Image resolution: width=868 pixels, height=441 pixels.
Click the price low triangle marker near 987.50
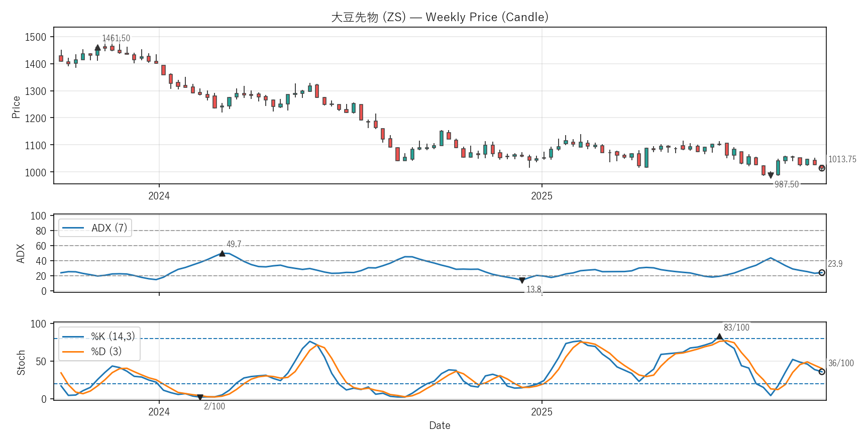[x=771, y=175]
